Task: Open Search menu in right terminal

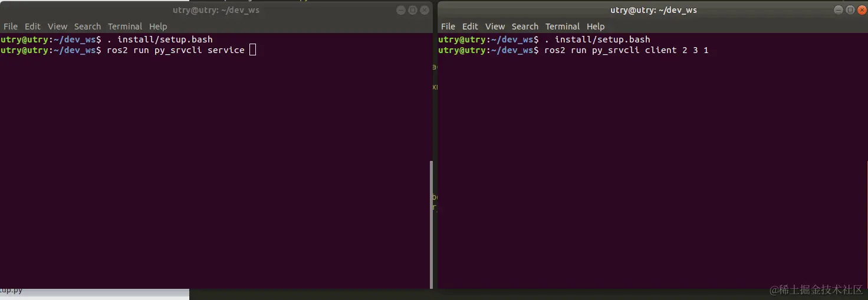Action: 525,27
